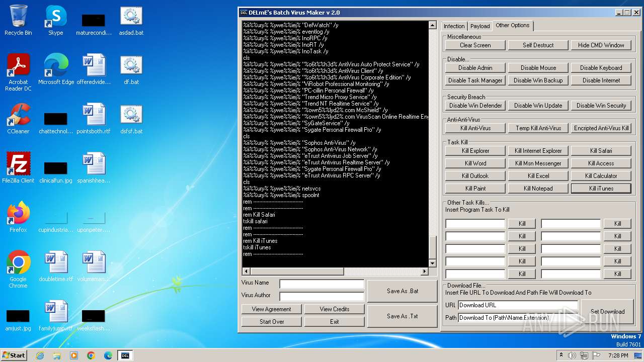Image resolution: width=644 pixels, height=362 pixels.
Task: Select the Other Options tab
Action: coord(512,25)
